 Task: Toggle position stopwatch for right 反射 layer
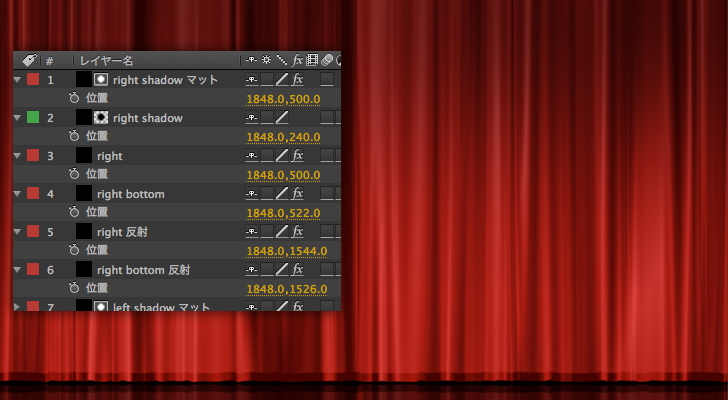(74, 251)
